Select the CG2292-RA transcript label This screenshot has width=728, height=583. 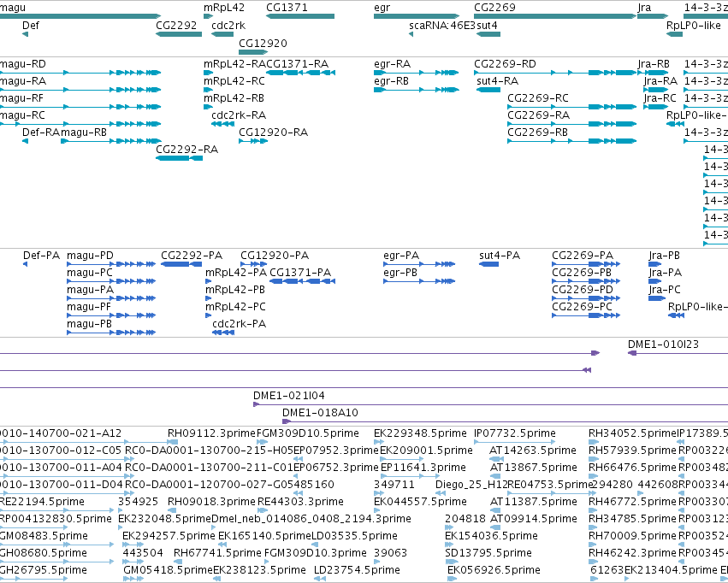186,150
